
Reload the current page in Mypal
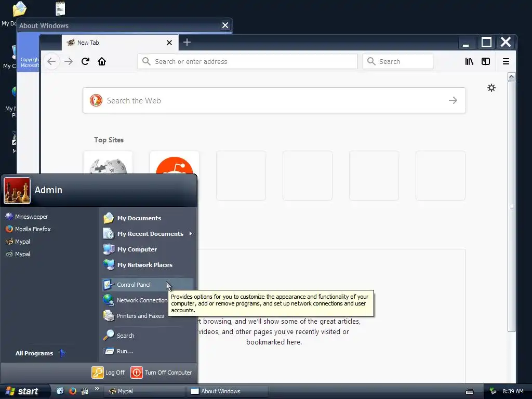(x=85, y=61)
